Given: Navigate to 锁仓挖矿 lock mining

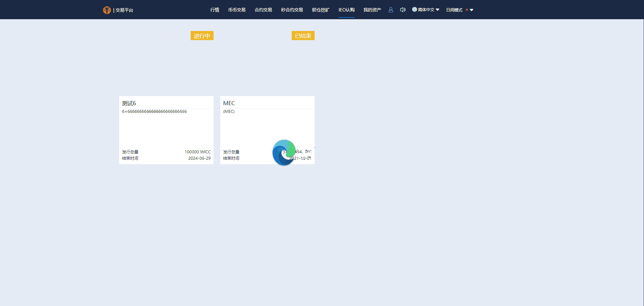Looking at the screenshot, I should pyautogui.click(x=321, y=10).
